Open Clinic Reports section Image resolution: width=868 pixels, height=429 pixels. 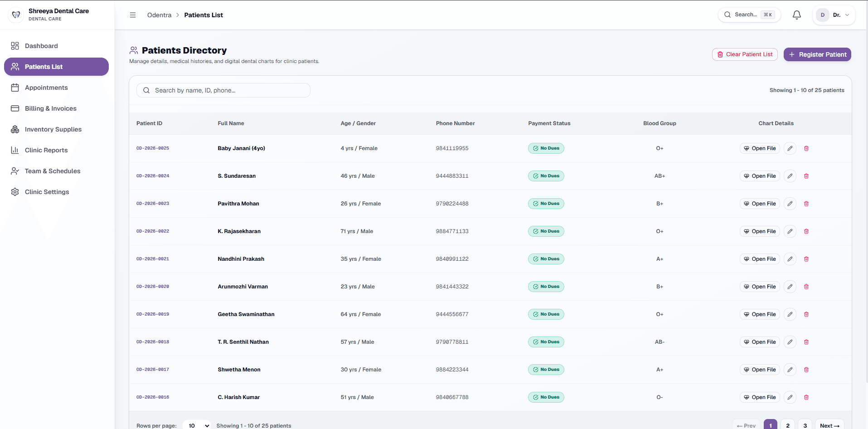pyautogui.click(x=56, y=150)
